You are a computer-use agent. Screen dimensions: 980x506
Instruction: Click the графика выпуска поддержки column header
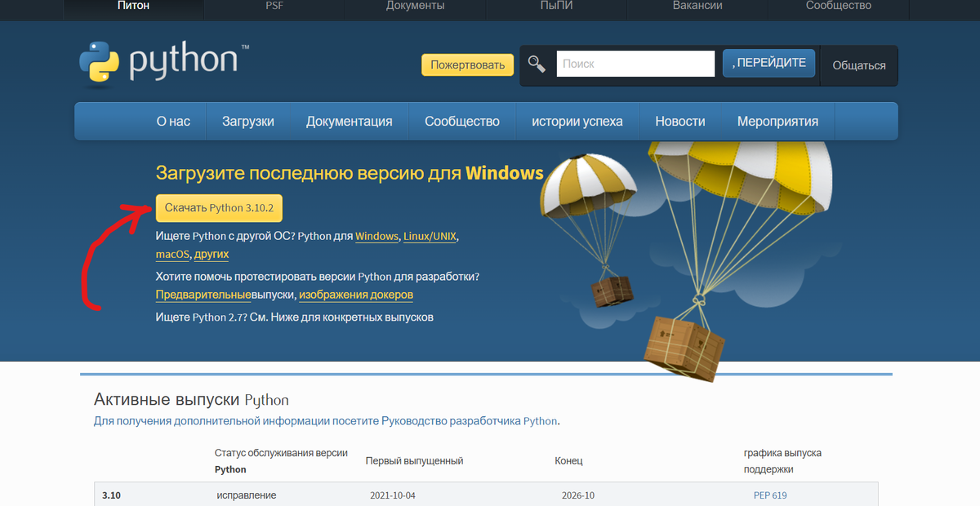click(x=782, y=461)
